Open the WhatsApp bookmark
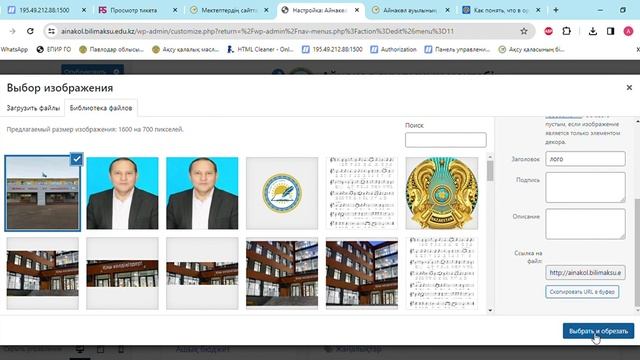The height and width of the screenshot is (360, 640). point(14,49)
